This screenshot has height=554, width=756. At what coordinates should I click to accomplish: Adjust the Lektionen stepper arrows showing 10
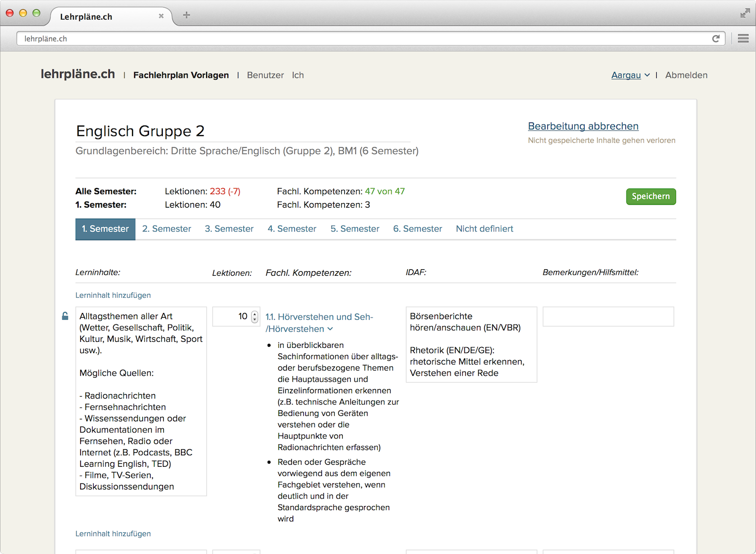click(255, 317)
